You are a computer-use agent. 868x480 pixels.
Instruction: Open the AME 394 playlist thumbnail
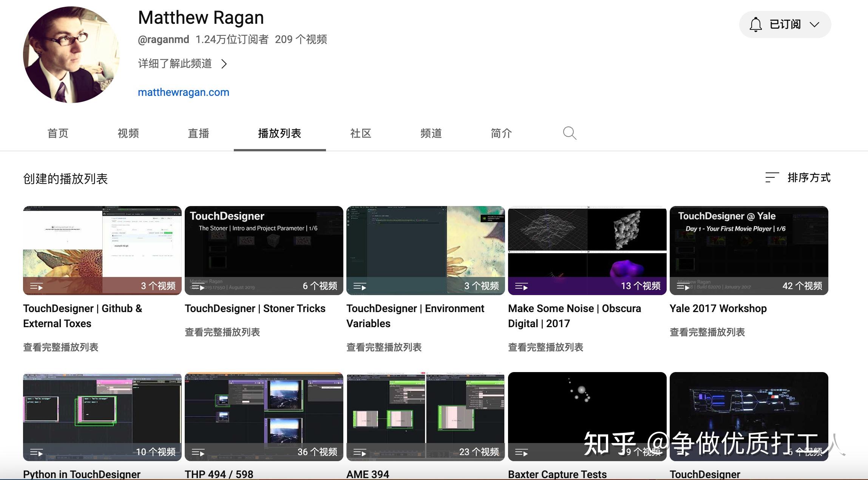pos(425,416)
